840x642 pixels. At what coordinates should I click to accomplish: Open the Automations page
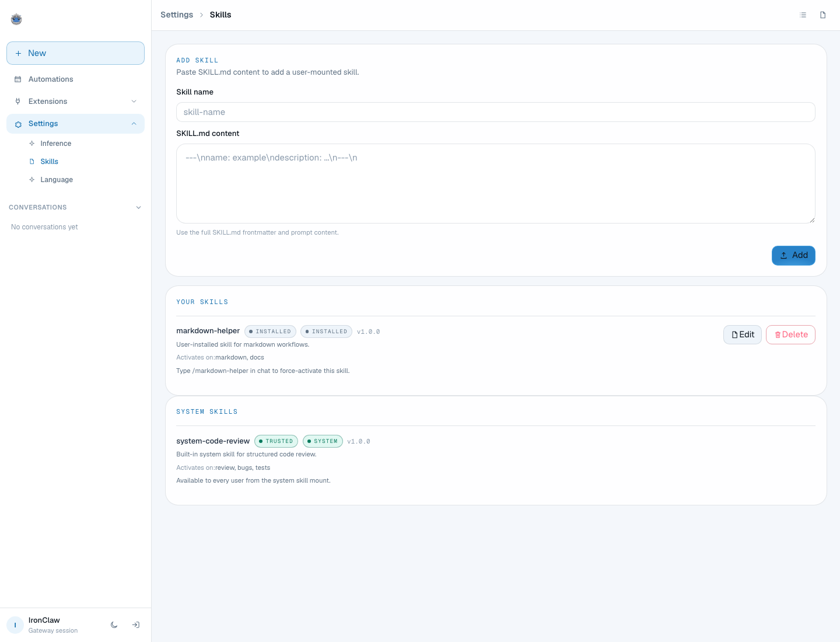tap(75, 79)
